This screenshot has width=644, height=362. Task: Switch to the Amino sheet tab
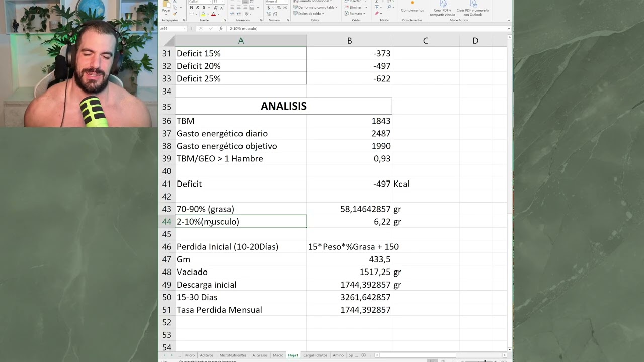[x=338, y=355]
